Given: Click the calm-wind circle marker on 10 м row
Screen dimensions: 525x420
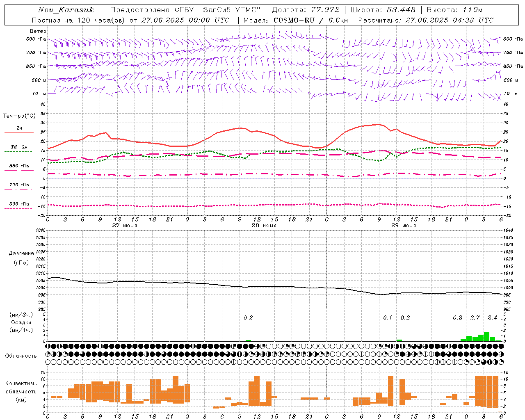Looking at the screenshot, I should tap(309, 94).
